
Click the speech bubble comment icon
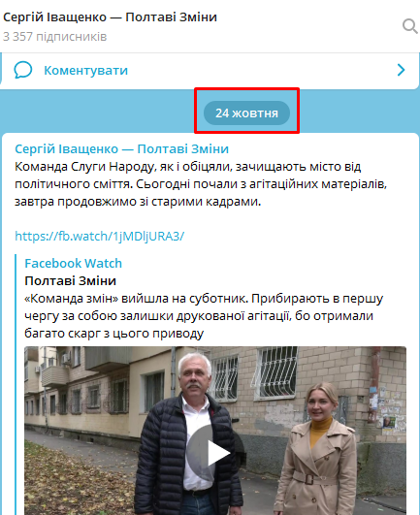coord(23,70)
